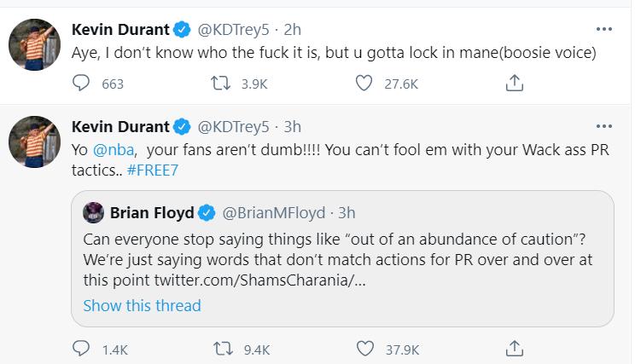Open more options on the first tweet

pos(604,29)
